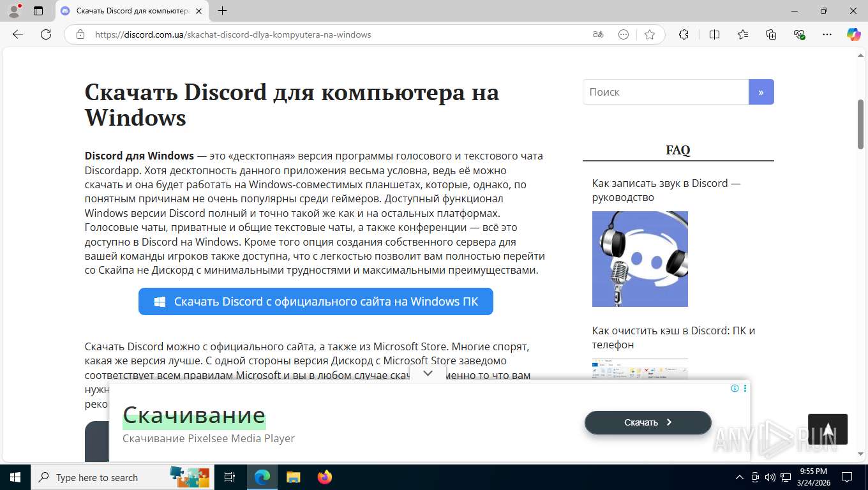Screen dimensions: 868x490
Task: Open Как записать звук в Discord link
Action: coord(666,190)
